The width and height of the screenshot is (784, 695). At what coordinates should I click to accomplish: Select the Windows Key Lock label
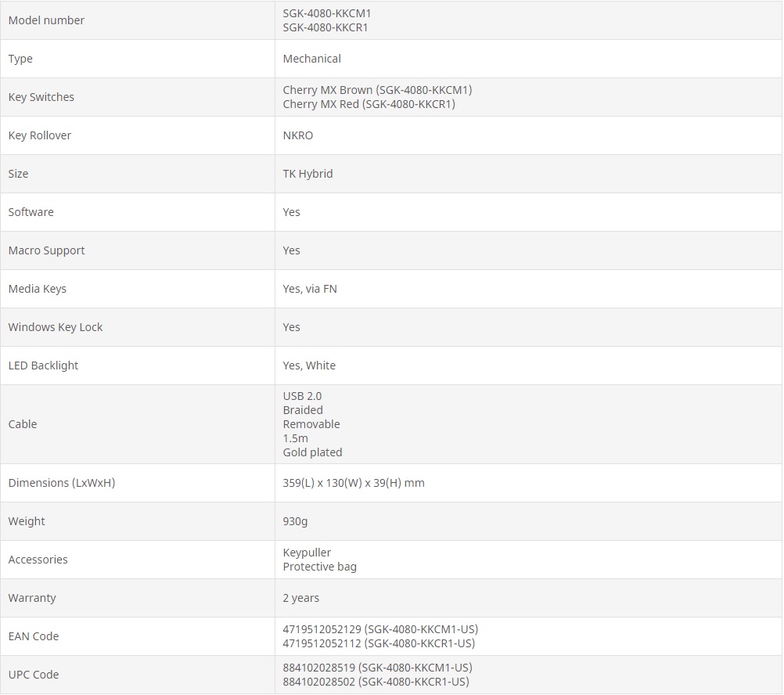click(x=55, y=327)
